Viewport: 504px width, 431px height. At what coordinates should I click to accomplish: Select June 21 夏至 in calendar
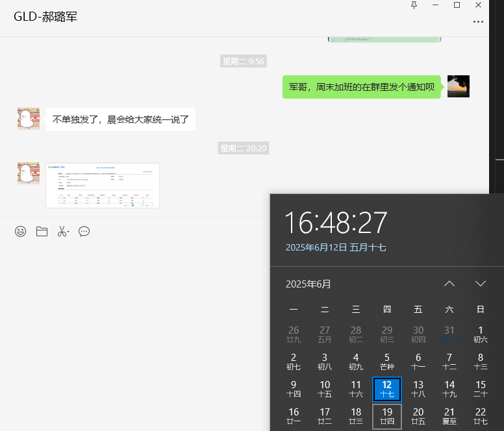point(449,416)
